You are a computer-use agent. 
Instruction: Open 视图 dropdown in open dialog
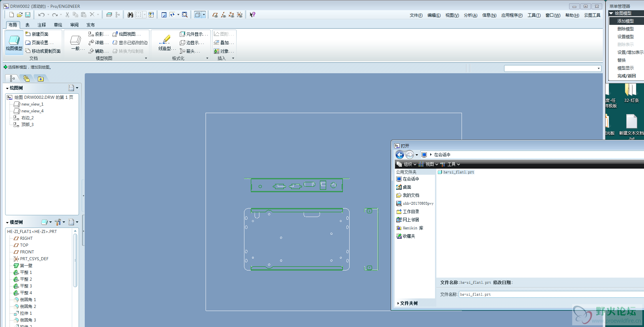(x=428, y=164)
